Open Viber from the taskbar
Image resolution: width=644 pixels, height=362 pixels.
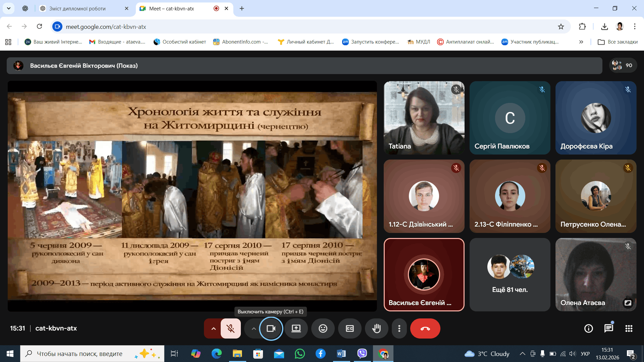point(362,354)
